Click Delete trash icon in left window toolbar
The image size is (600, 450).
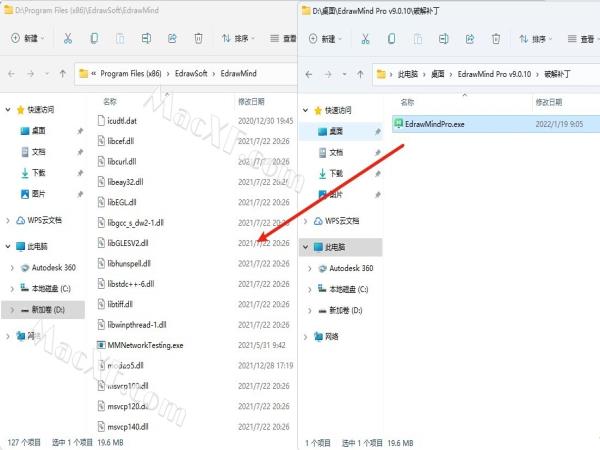tap(198, 38)
